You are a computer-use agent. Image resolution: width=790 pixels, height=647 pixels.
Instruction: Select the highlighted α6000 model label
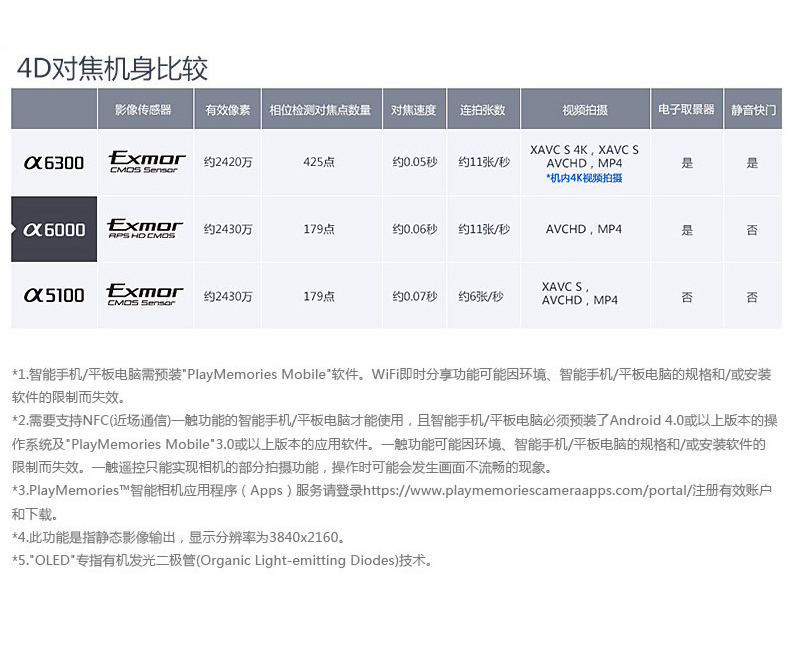54,229
